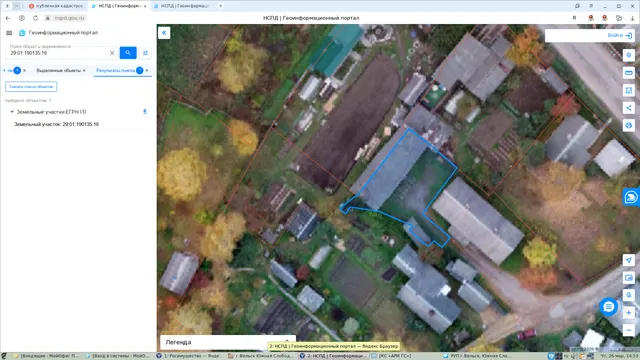Select the Результаты поиска tab
This screenshot has height=360, width=640.
(x=116, y=71)
